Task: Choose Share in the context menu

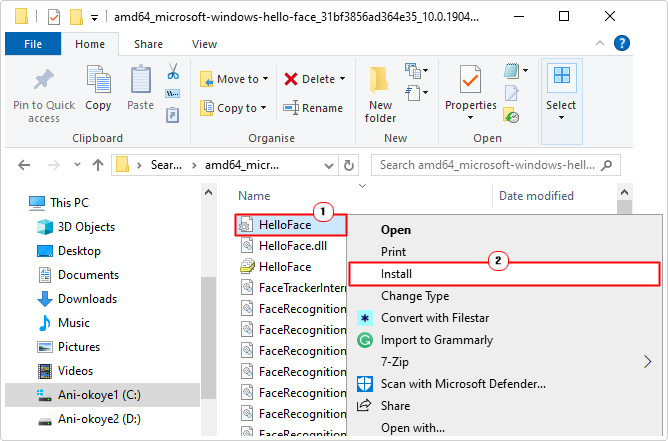Action: point(505,406)
